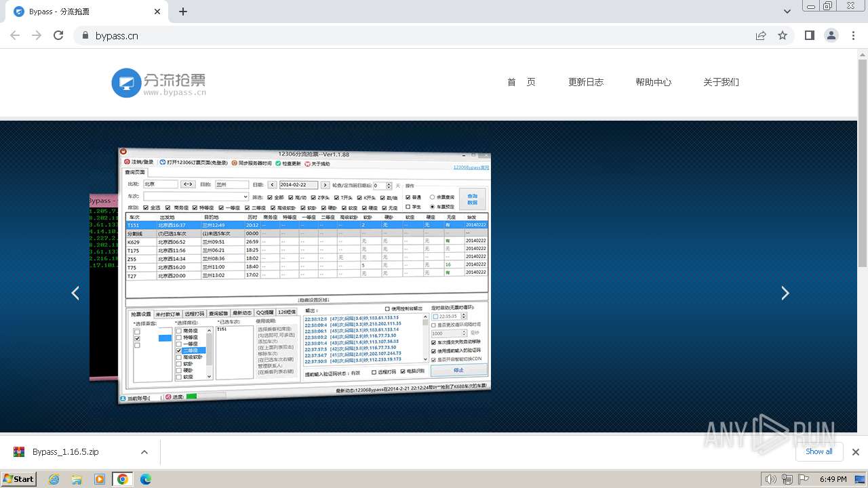The width and height of the screenshot is (868, 488).
Task: Open network status in tray
Action: point(787,479)
